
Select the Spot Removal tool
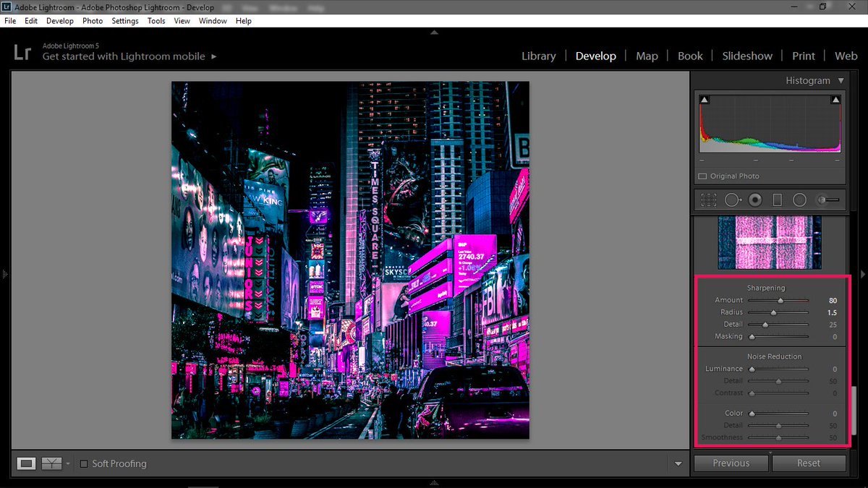tap(733, 200)
